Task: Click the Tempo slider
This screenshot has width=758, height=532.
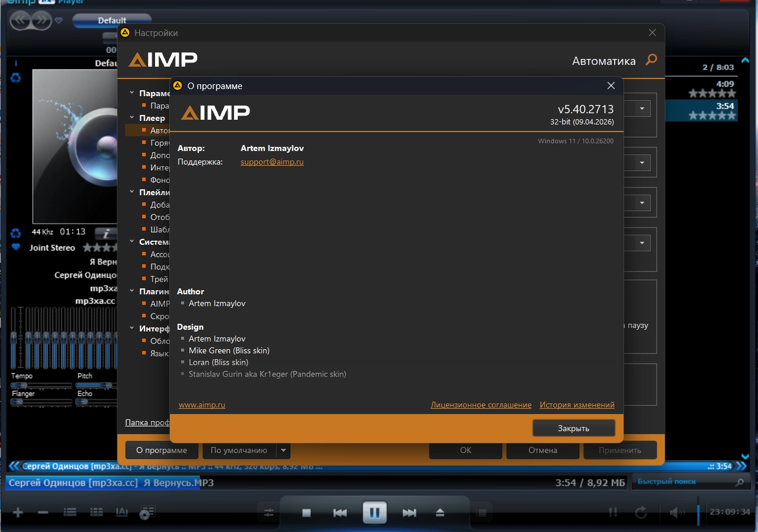Action: tap(40, 385)
